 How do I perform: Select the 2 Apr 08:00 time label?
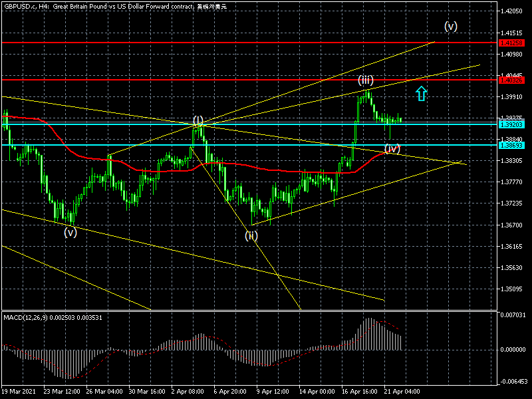coord(188,391)
